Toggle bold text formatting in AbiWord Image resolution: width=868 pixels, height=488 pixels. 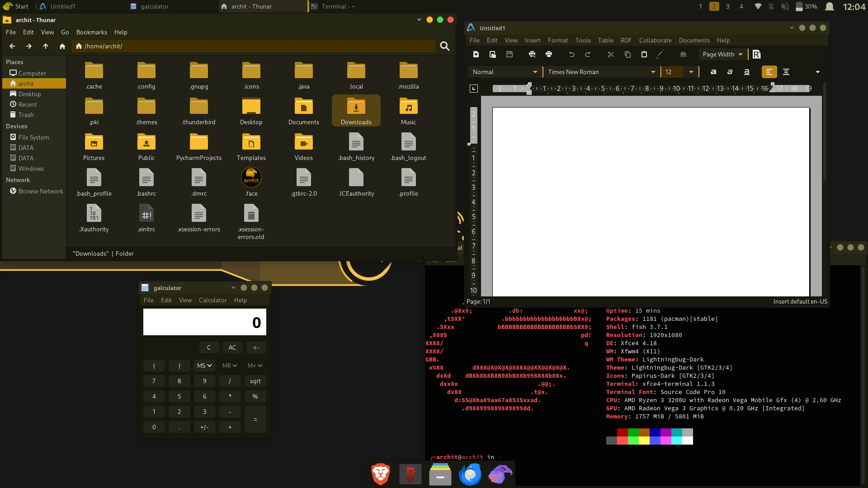(x=713, y=72)
